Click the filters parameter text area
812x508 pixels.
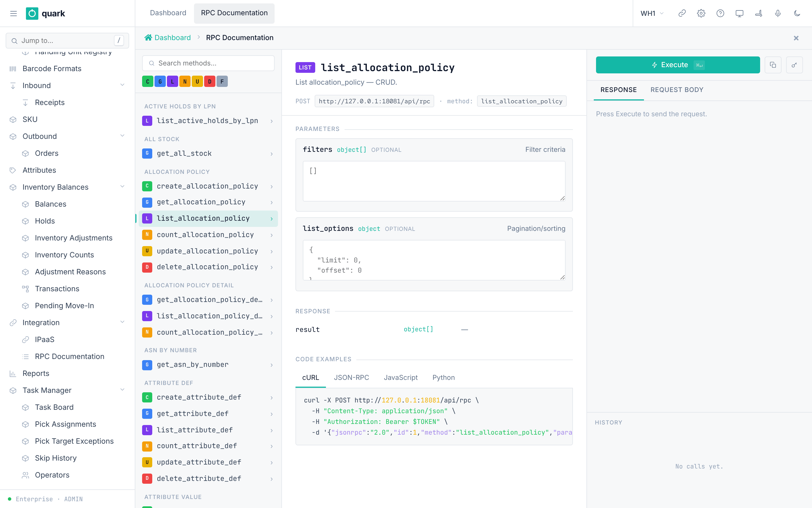pyautogui.click(x=434, y=181)
